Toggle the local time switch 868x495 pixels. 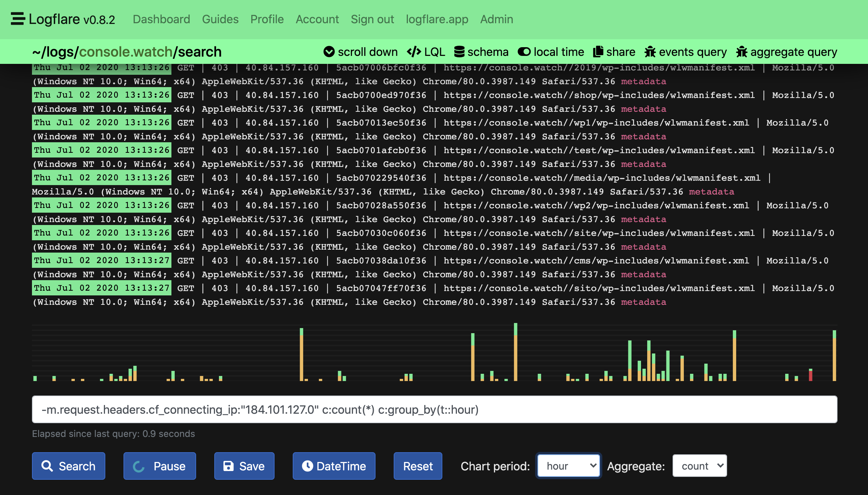pyautogui.click(x=524, y=52)
